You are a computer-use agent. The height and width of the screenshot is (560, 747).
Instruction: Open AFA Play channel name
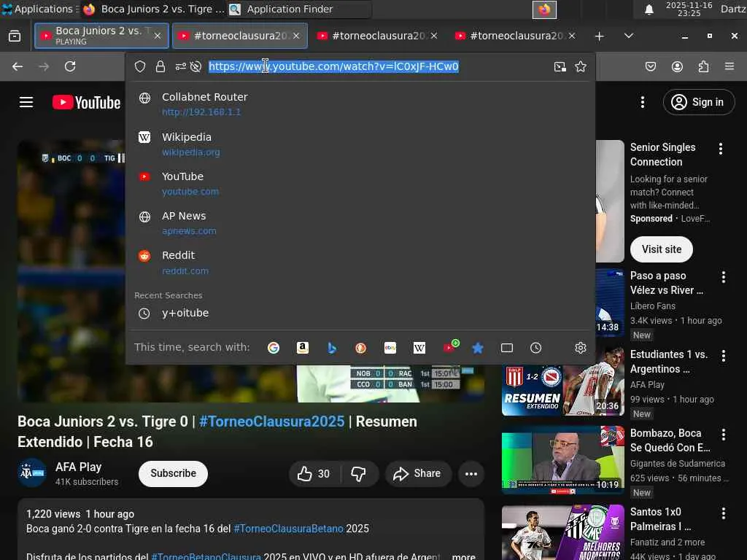pos(78,467)
